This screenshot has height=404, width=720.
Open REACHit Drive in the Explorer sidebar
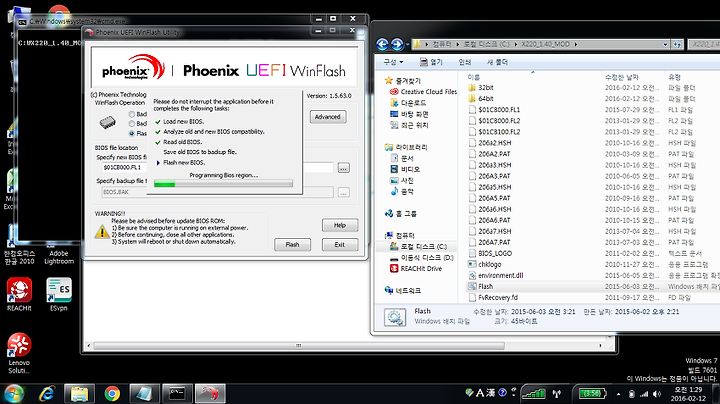pos(421,269)
